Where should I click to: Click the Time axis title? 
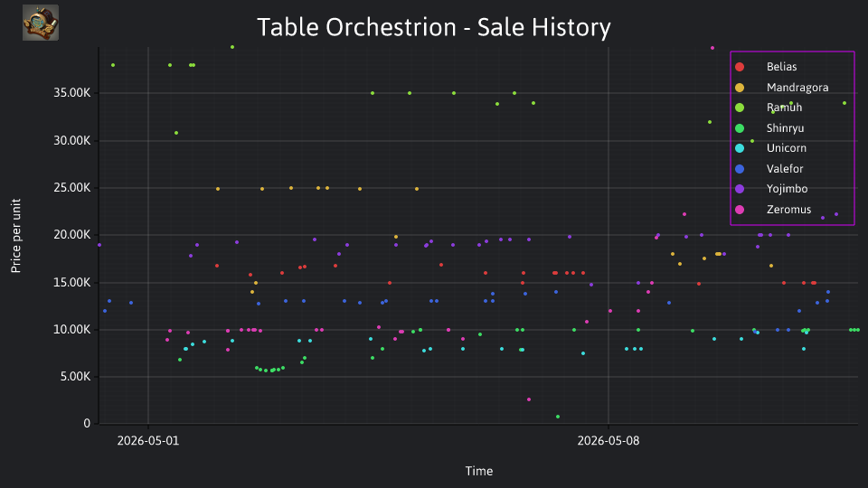tap(479, 471)
